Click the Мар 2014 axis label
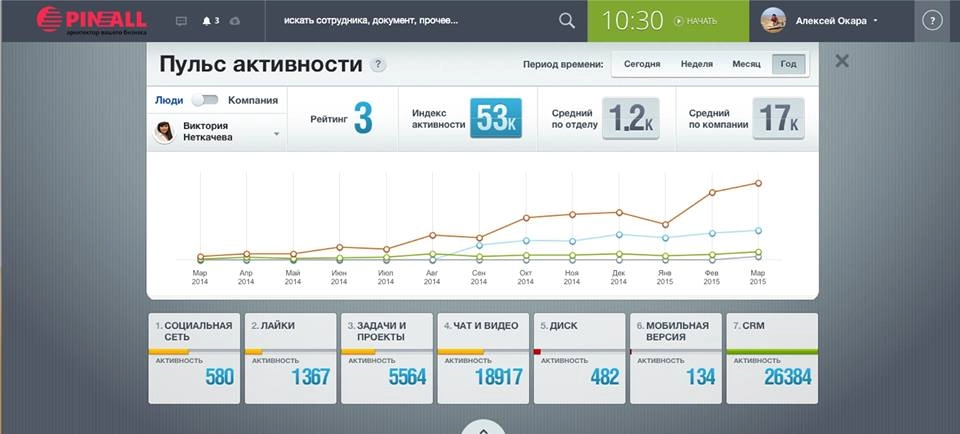960x434 pixels. point(200,277)
